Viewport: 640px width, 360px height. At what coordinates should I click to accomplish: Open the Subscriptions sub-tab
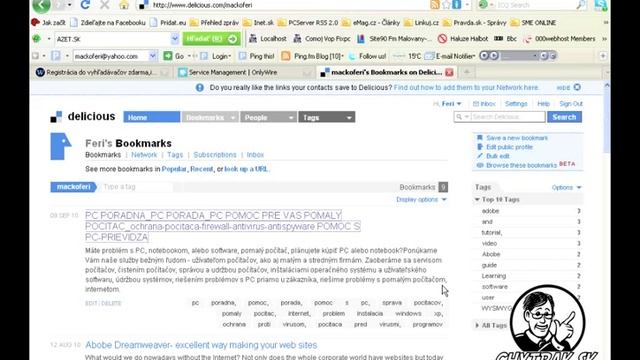(215, 155)
